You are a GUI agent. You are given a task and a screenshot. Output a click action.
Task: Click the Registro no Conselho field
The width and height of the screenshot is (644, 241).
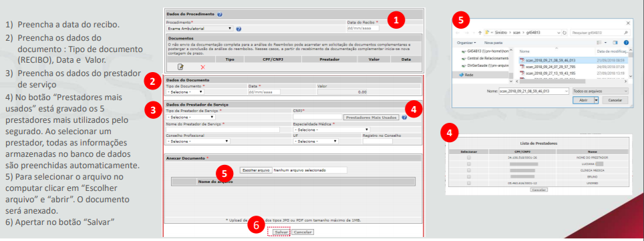(378, 141)
